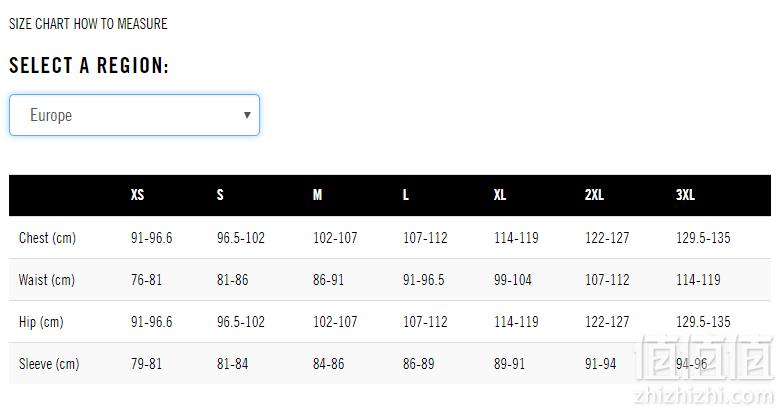This screenshot has width=783, height=413.
Task: Click chest value 102-107 for size M
Action: [335, 238]
